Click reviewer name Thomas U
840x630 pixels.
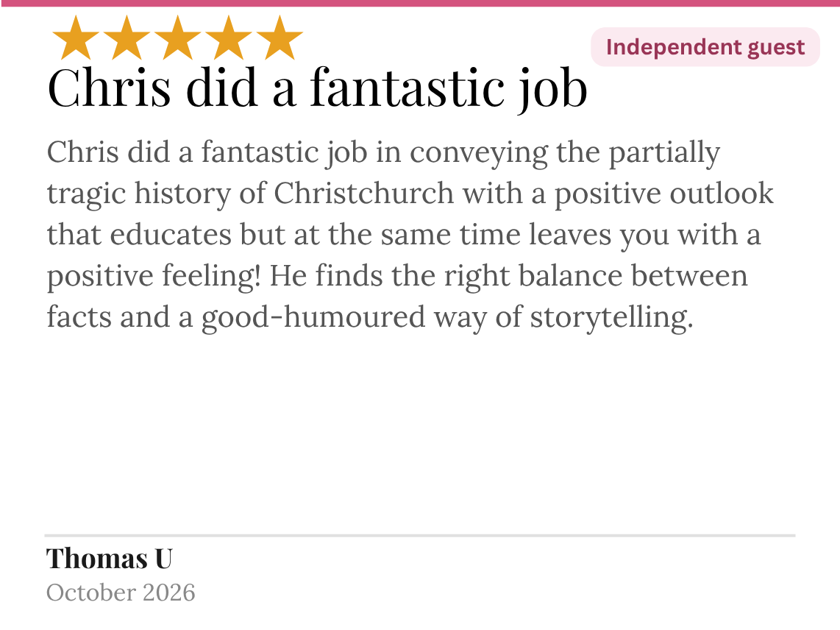tap(110, 558)
